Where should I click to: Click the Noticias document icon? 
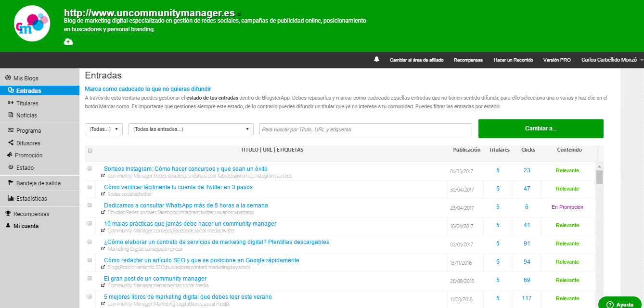coord(11,115)
